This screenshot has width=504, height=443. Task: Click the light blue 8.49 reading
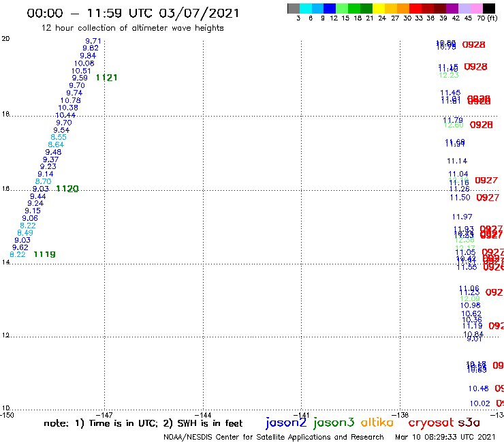(25, 232)
